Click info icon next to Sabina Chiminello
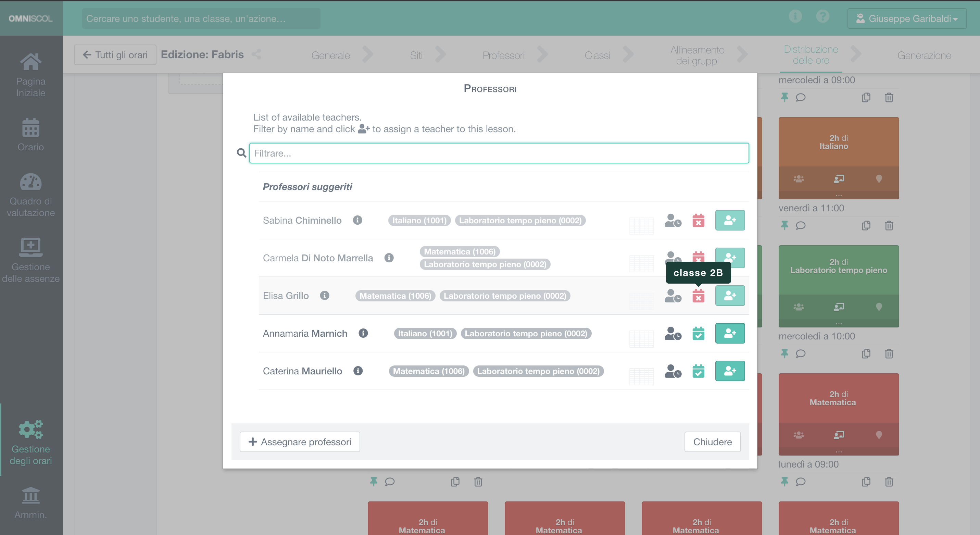 click(357, 220)
